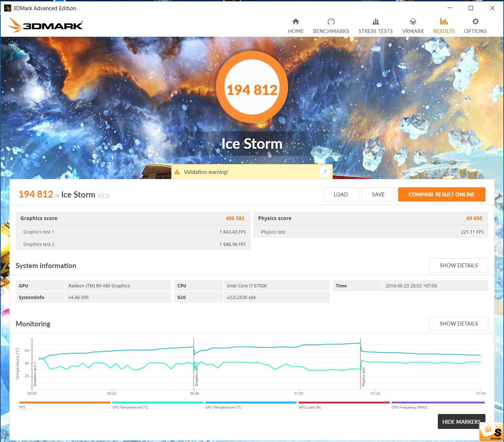Click SystemInfo version v4.46.595
Viewport: 504px width, 442px height.
[x=79, y=297]
